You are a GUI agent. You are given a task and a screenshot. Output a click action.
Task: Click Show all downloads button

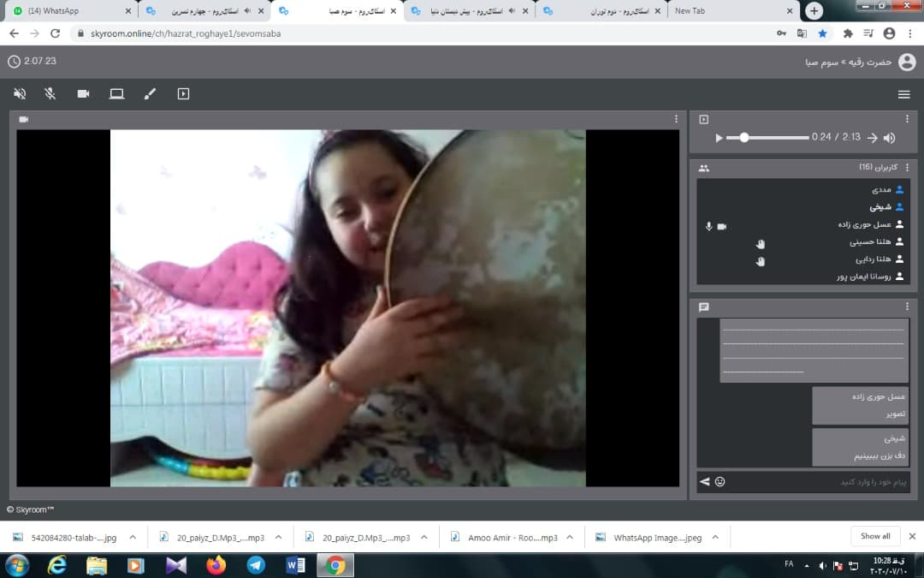[x=874, y=536]
